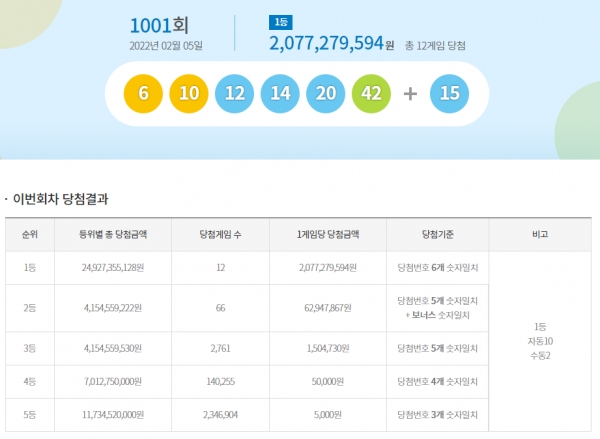Click the 순위 column header

coord(30,234)
